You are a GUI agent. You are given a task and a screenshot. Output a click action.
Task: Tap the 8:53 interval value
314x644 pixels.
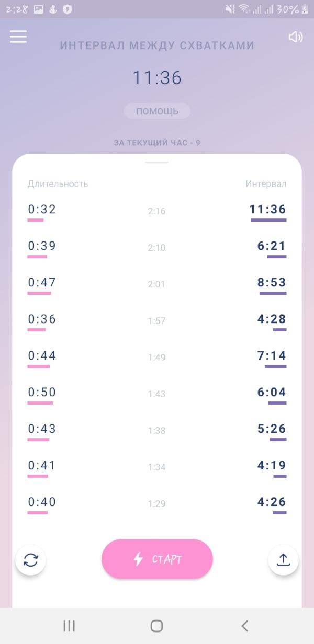point(272,283)
